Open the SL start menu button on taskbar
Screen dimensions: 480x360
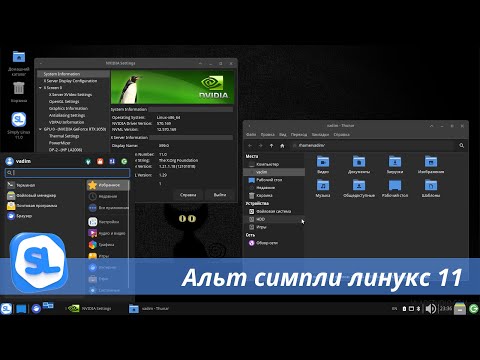(6, 309)
